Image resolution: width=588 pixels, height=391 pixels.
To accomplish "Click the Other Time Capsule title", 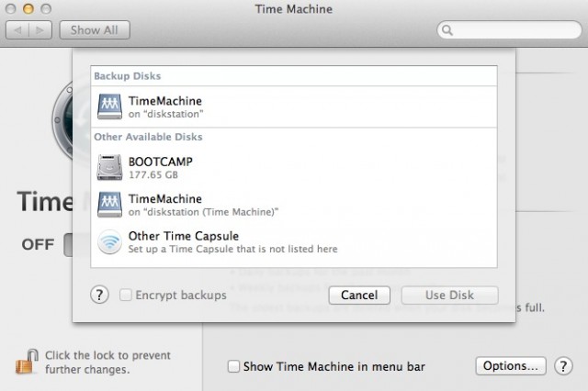I will click(x=184, y=236).
